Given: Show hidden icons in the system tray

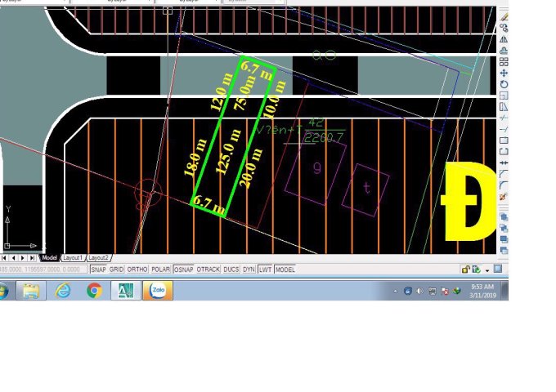Looking at the screenshot, I should pos(396,291).
